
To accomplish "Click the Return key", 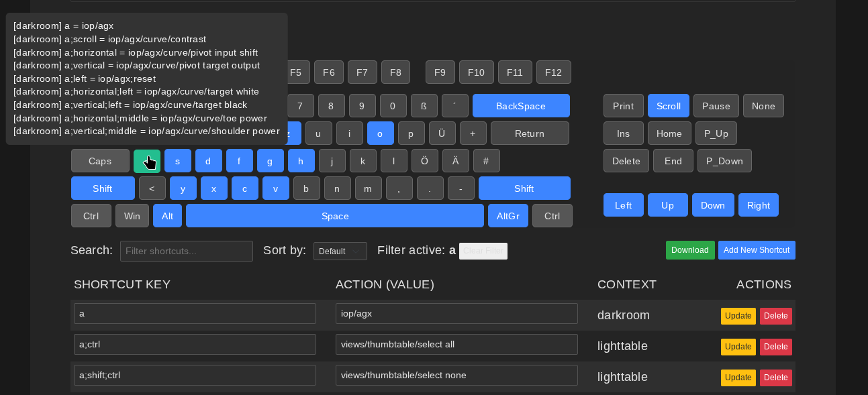I will click(x=529, y=133).
